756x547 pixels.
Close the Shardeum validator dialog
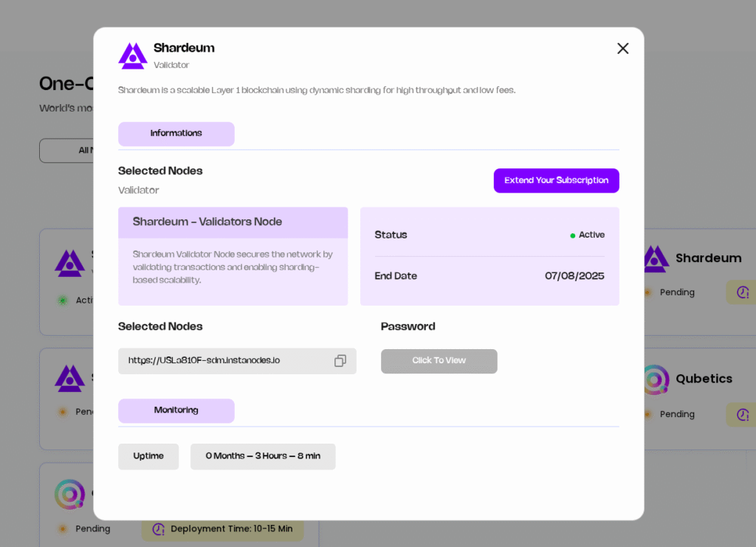pyautogui.click(x=622, y=48)
